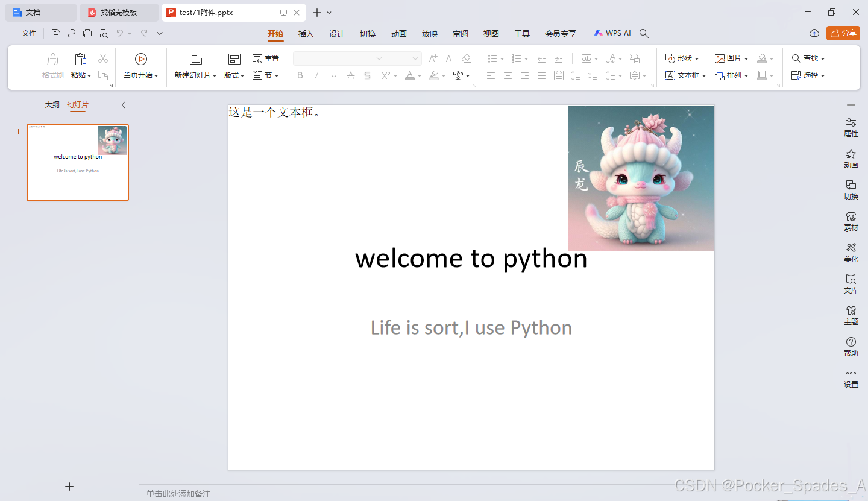Open 切换 transition sidebar panel
Screen dimensions: 868x501
(851, 190)
